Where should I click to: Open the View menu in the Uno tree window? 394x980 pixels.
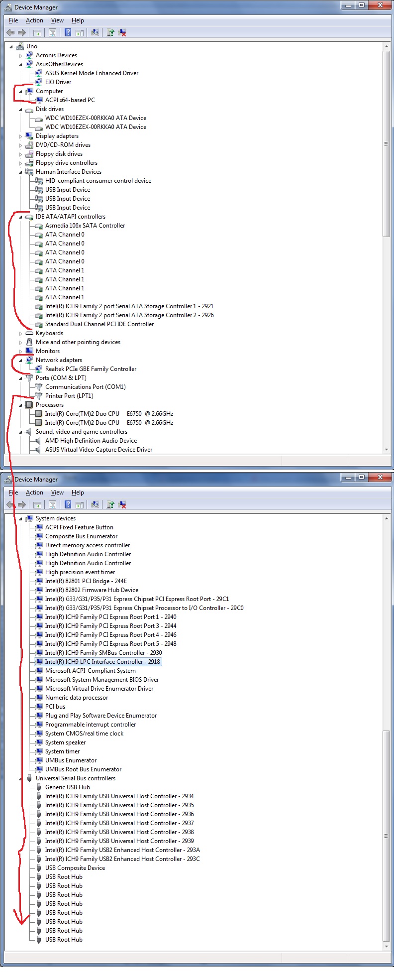pyautogui.click(x=57, y=20)
